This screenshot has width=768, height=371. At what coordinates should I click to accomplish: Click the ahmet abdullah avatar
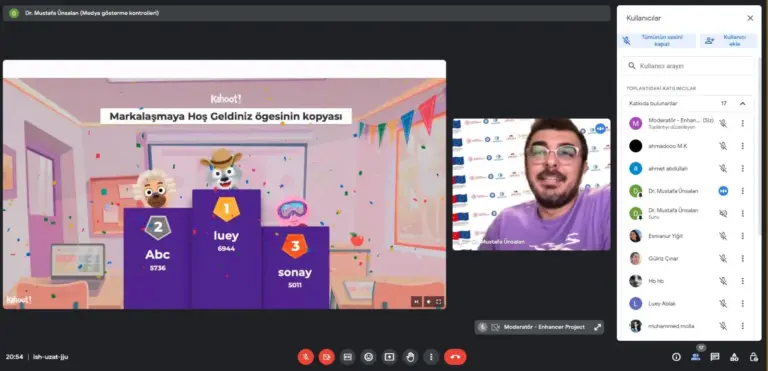[635, 169]
